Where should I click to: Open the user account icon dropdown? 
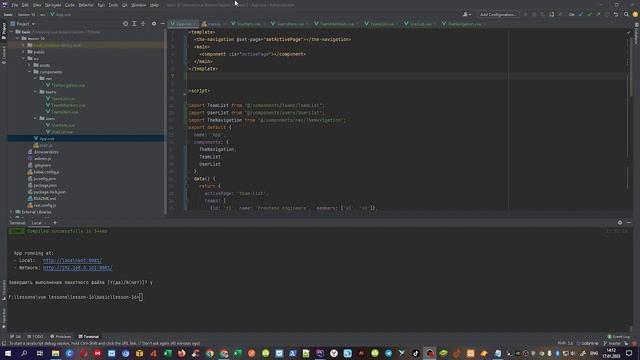[x=467, y=15]
